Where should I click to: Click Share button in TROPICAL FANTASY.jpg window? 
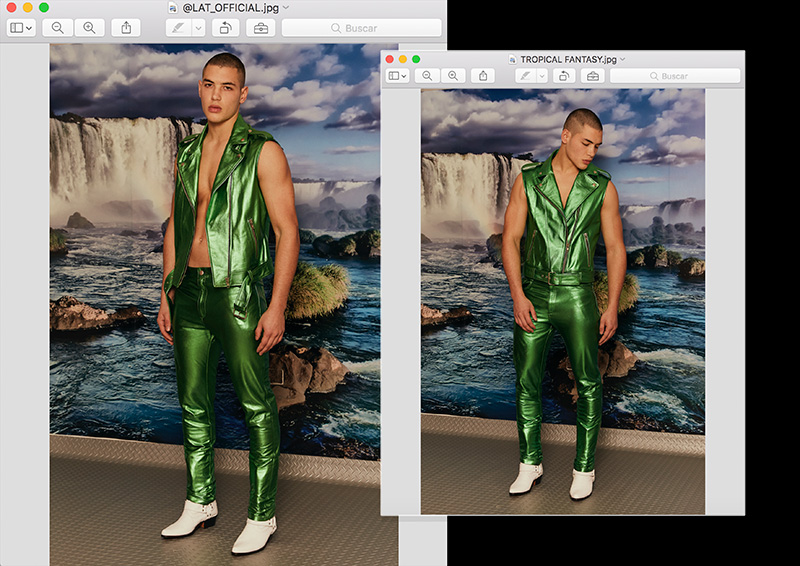click(x=483, y=76)
